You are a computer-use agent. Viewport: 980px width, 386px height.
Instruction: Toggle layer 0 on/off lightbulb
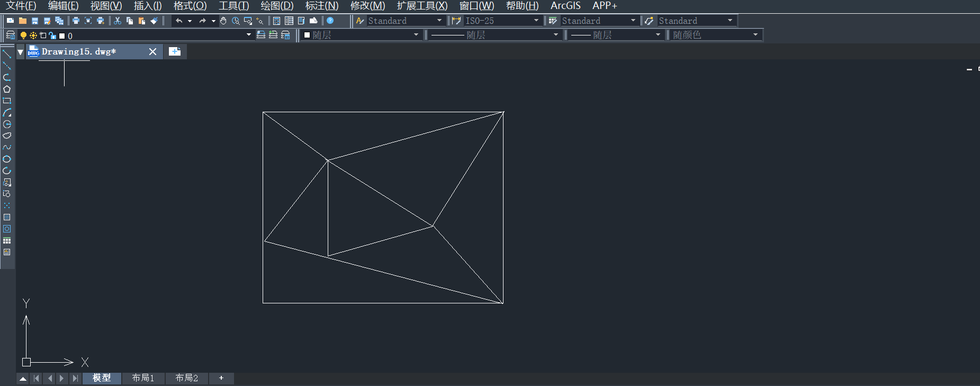click(23, 35)
